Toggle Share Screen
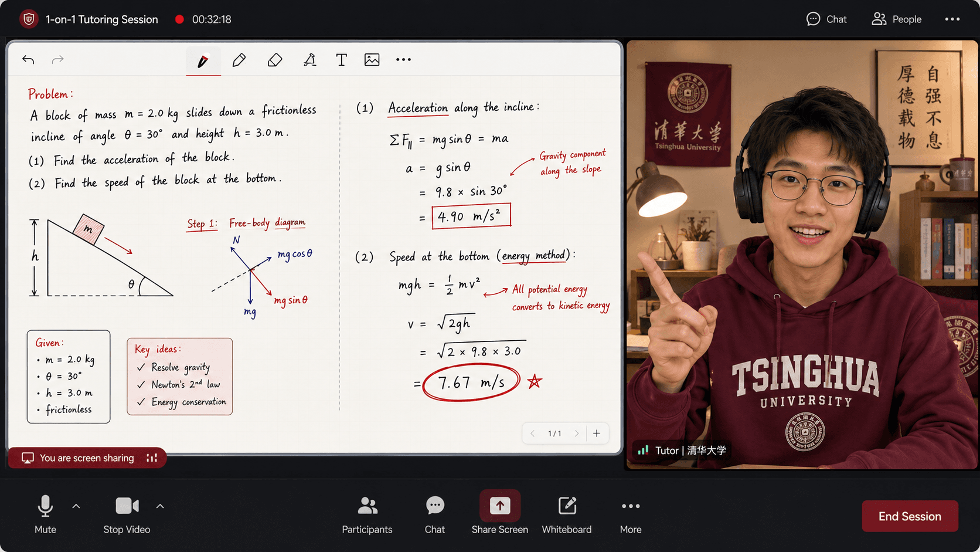Screen dimensions: 980x552 (500, 512)
